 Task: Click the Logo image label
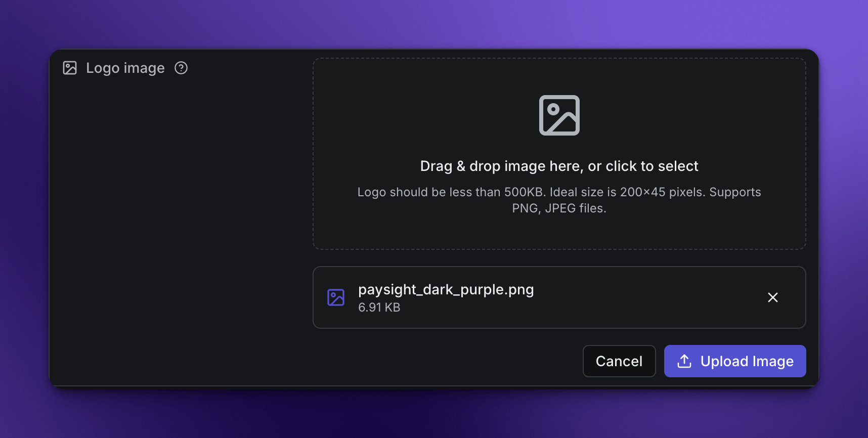pyautogui.click(x=125, y=68)
